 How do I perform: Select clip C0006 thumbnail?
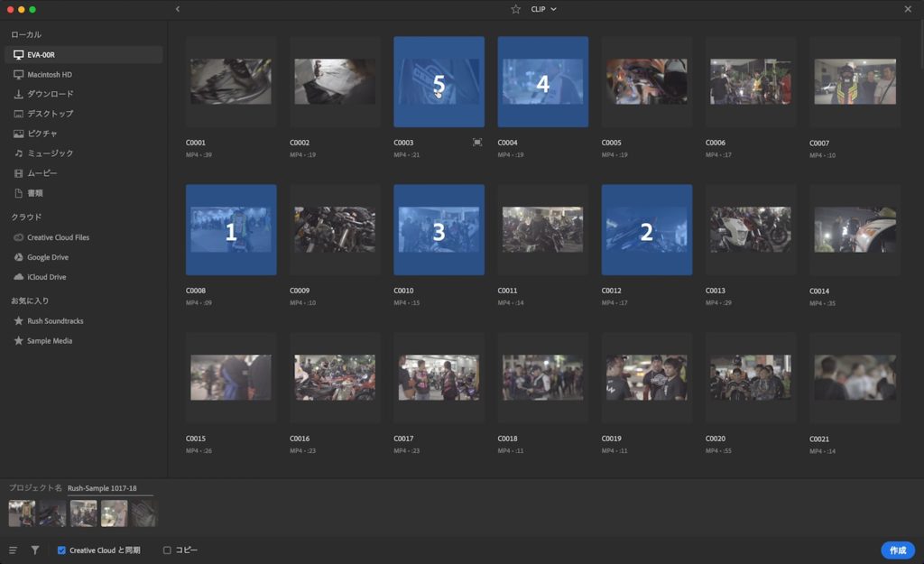pos(751,81)
